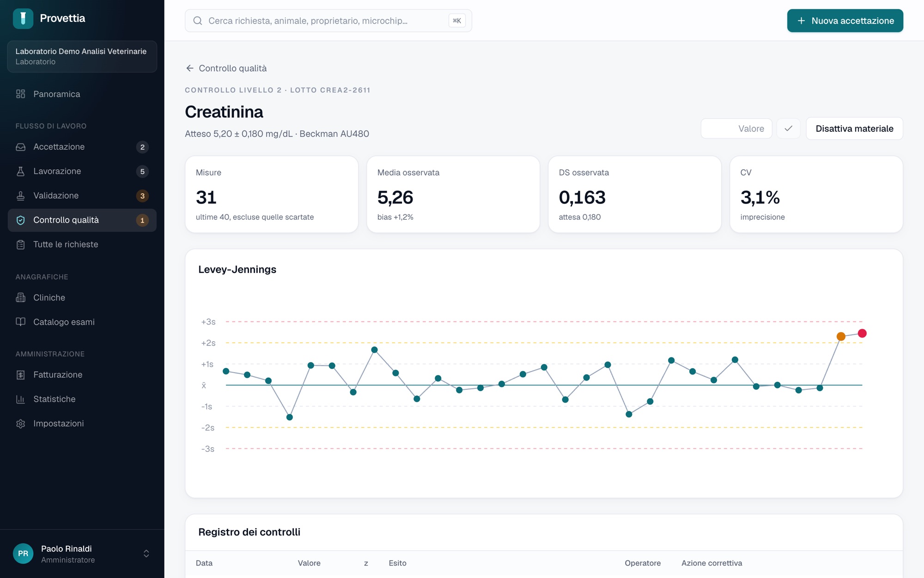Select the red out-of-control chart point

[x=862, y=333]
